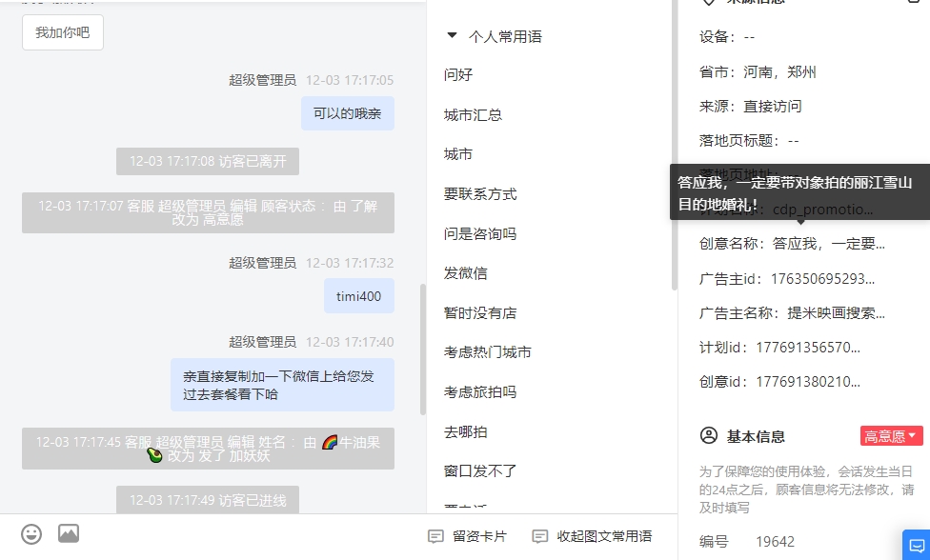
Task: Click the 收起图文常用语 icon
Action: point(540,537)
